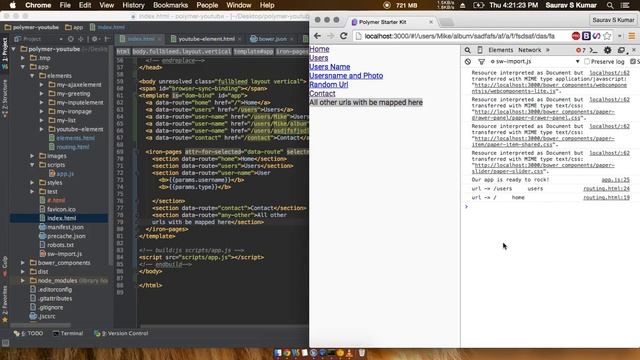Image resolution: width=640 pixels, height=360 pixels.
Task: Collapse the app folder
Action: (23, 67)
